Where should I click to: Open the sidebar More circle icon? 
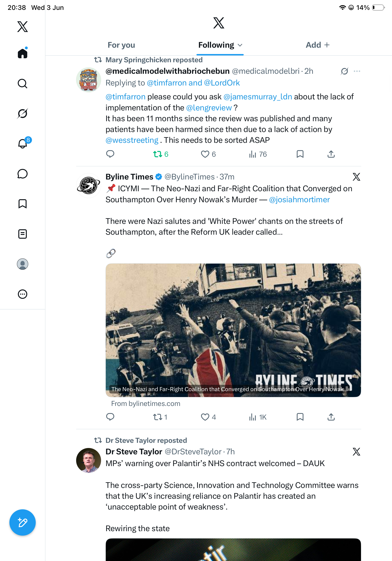[x=23, y=294]
